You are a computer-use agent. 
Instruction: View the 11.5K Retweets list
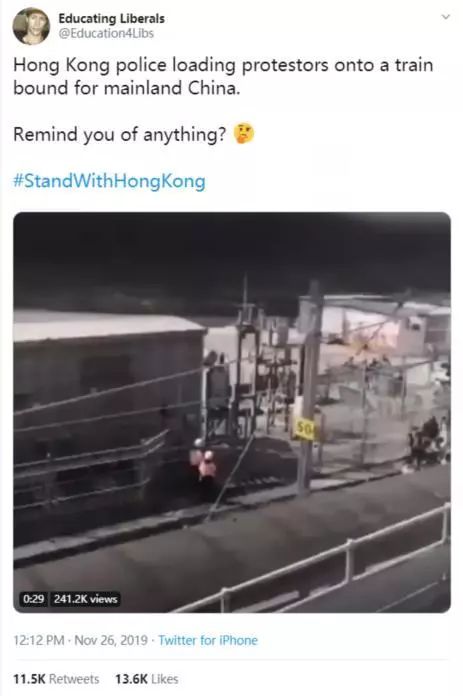pos(56,679)
